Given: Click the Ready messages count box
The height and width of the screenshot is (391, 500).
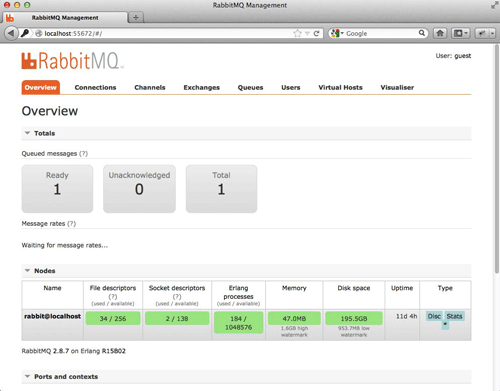Looking at the screenshot, I should tap(57, 189).
